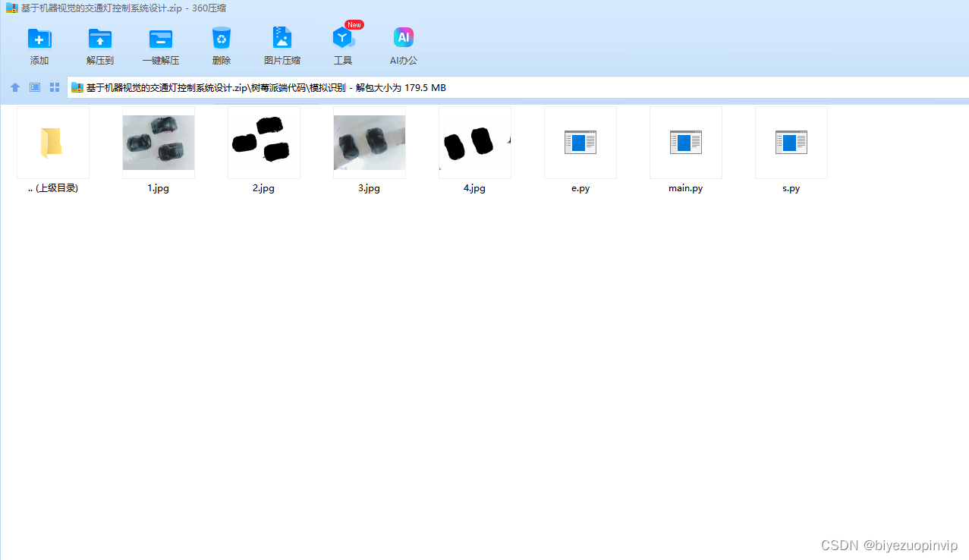Open the 工具 (Tools) icon
Screen dimensions: 969x560
[x=343, y=38]
